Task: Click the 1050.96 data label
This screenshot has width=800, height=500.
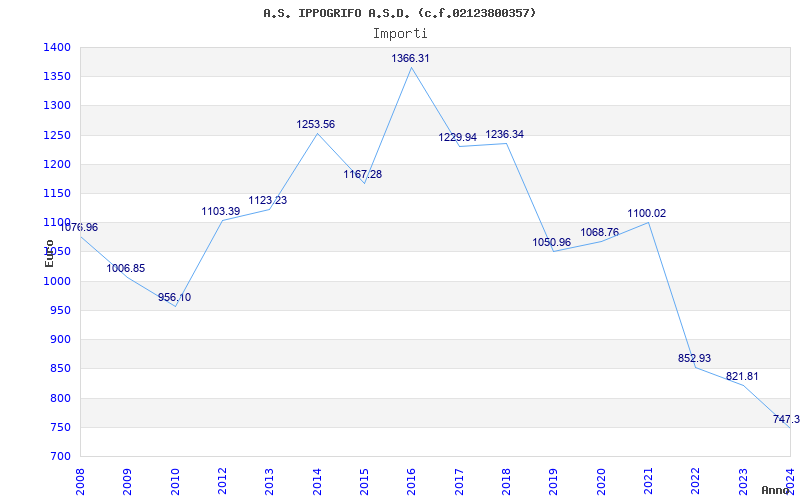Action: coord(552,242)
